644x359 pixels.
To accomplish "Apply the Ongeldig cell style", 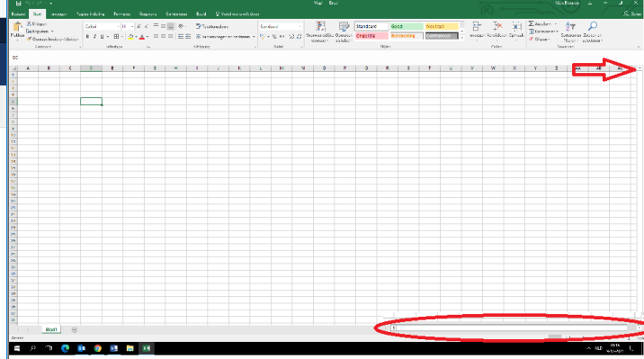I will coord(371,36).
